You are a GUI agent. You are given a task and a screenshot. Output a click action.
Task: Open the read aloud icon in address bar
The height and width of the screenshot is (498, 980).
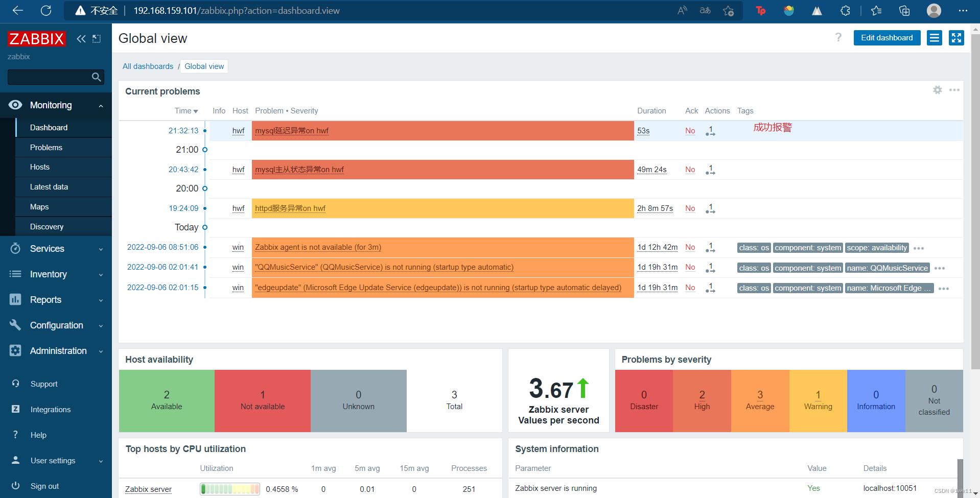click(x=683, y=10)
